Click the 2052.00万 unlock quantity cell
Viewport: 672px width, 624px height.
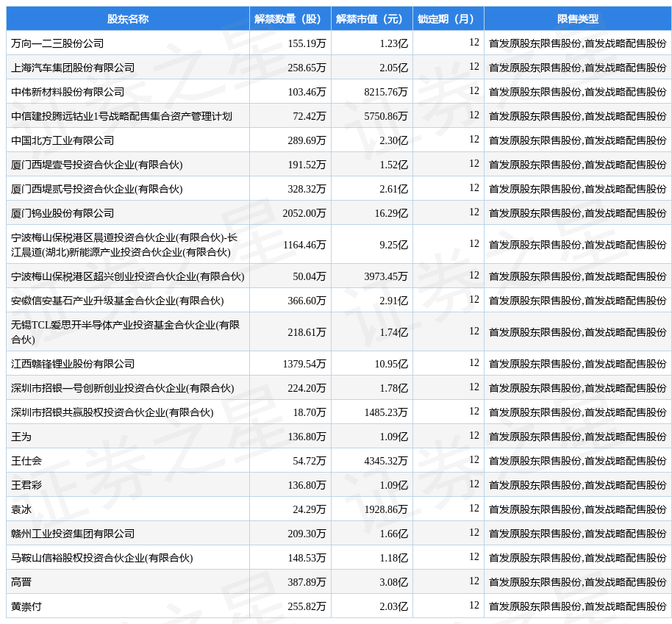click(304, 213)
